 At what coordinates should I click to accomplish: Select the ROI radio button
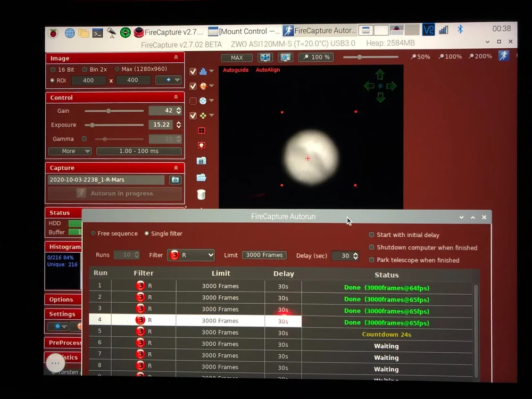pos(52,80)
